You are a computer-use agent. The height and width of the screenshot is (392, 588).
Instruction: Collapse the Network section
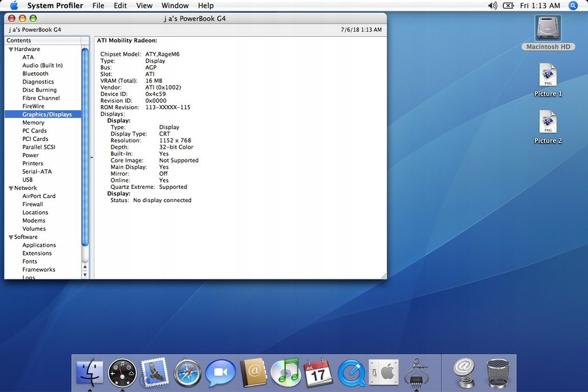pyautogui.click(x=11, y=188)
